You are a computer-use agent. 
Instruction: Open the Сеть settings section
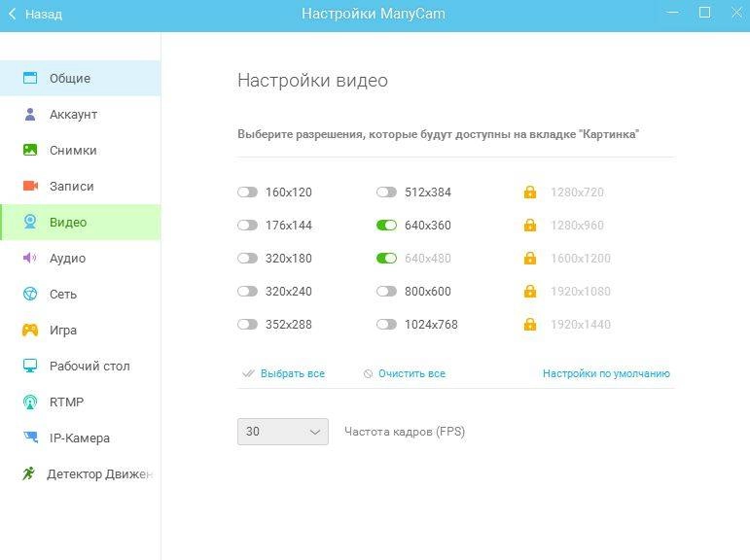(81, 294)
